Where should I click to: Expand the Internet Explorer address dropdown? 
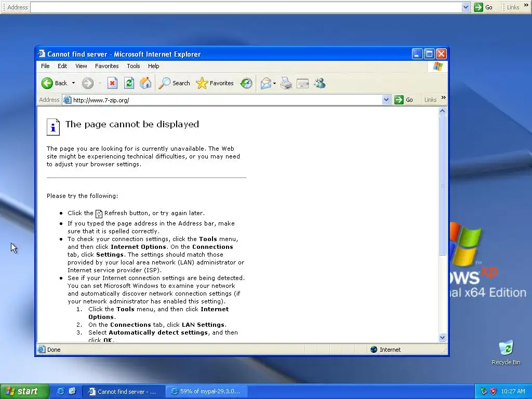point(386,100)
